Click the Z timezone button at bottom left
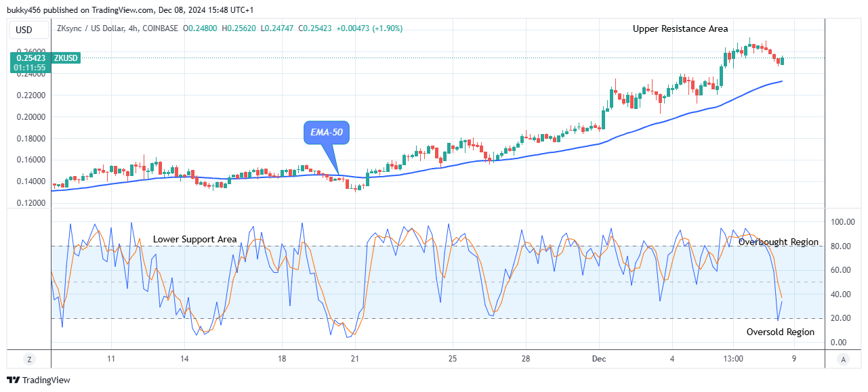Image resolution: width=868 pixels, height=392 pixels. (29, 359)
